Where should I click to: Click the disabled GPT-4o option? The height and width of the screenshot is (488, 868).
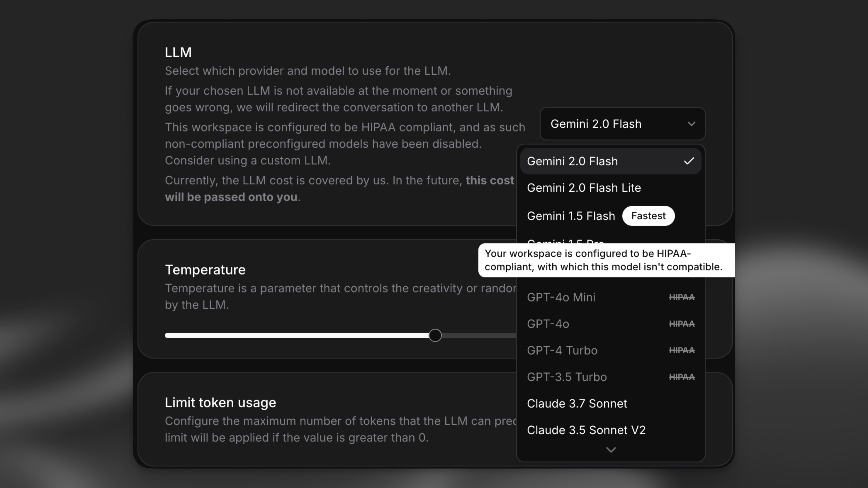[x=548, y=324]
